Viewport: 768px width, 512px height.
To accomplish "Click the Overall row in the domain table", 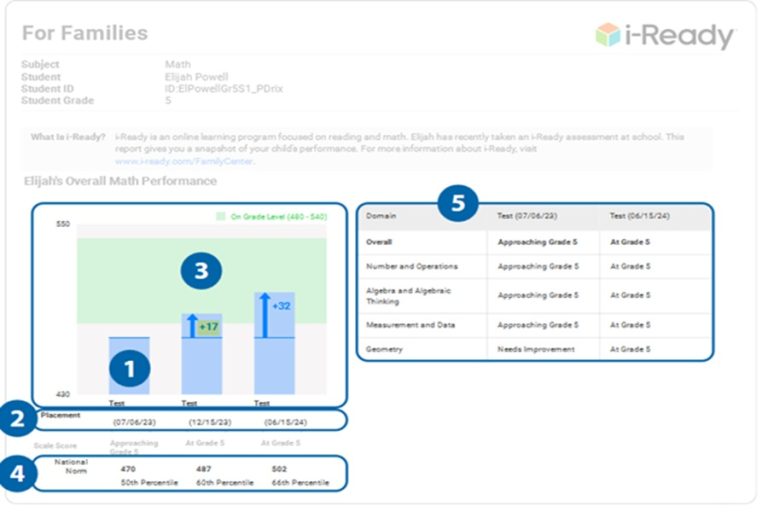I will coord(535,242).
